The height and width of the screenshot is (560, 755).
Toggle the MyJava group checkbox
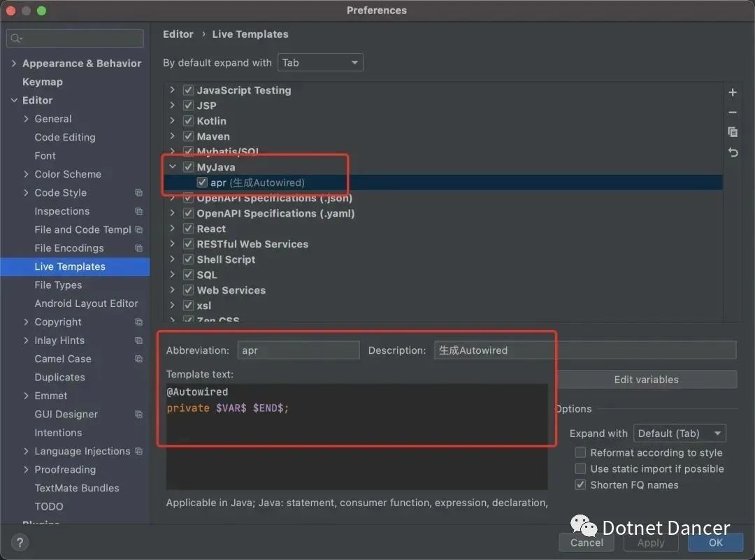(188, 167)
